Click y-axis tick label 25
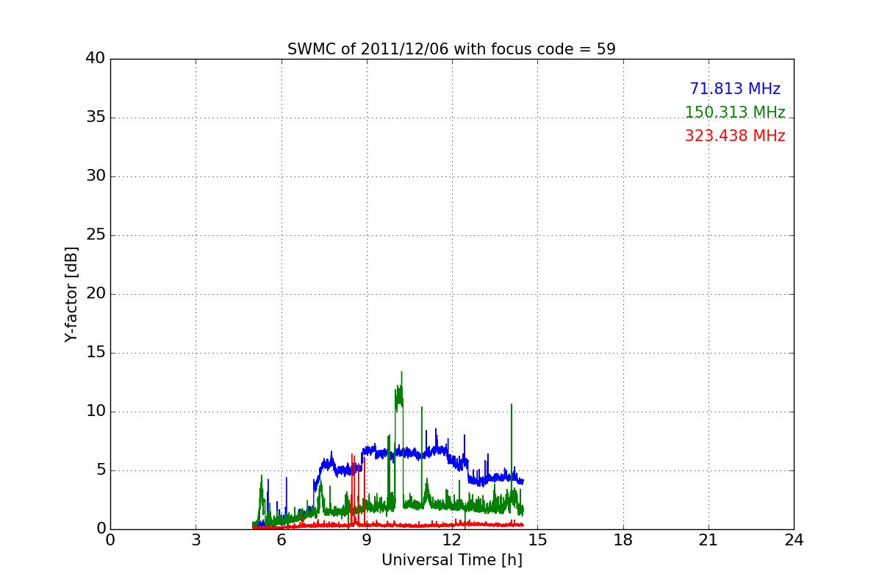The height and width of the screenshot is (588, 882). [96, 235]
